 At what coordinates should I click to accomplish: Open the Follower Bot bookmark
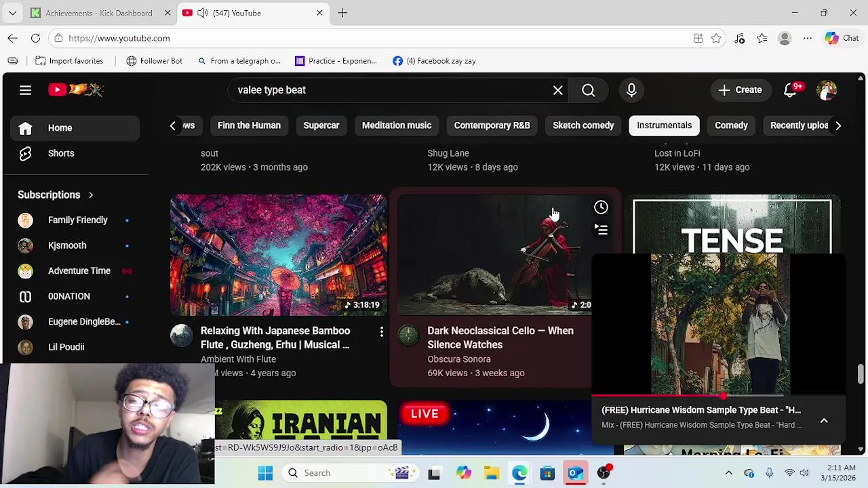[155, 61]
